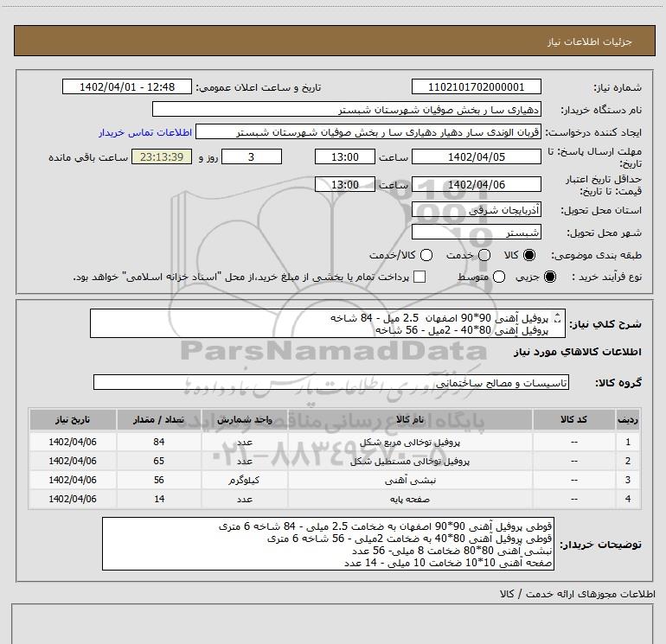Viewport: 666px width, 644px height.
Task: Click the واحد شمارش column header
Action: pos(245,419)
